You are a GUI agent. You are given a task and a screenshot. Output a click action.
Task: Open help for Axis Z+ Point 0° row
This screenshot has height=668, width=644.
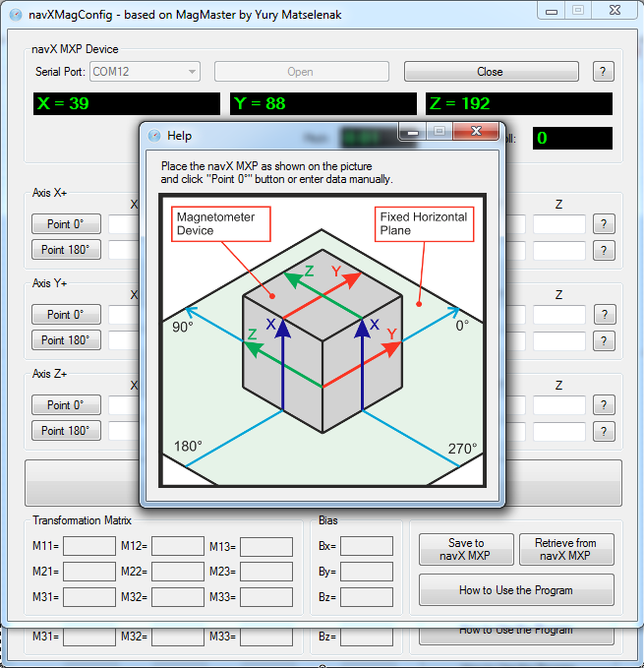point(604,405)
